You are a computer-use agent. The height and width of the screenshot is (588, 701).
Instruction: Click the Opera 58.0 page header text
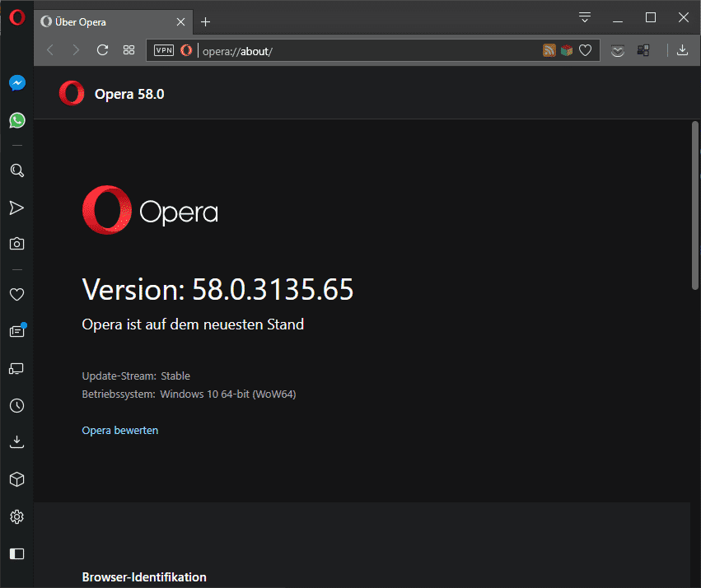pyautogui.click(x=129, y=94)
